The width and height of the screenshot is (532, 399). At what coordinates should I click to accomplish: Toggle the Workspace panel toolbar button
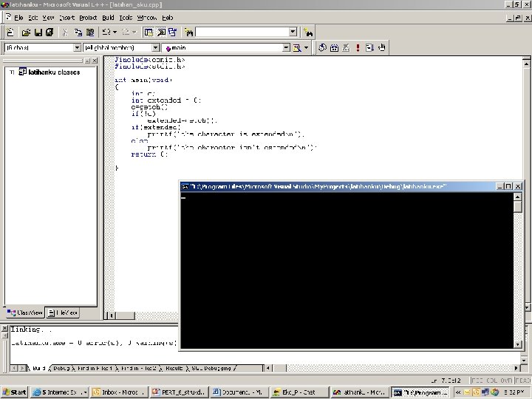coord(149,32)
